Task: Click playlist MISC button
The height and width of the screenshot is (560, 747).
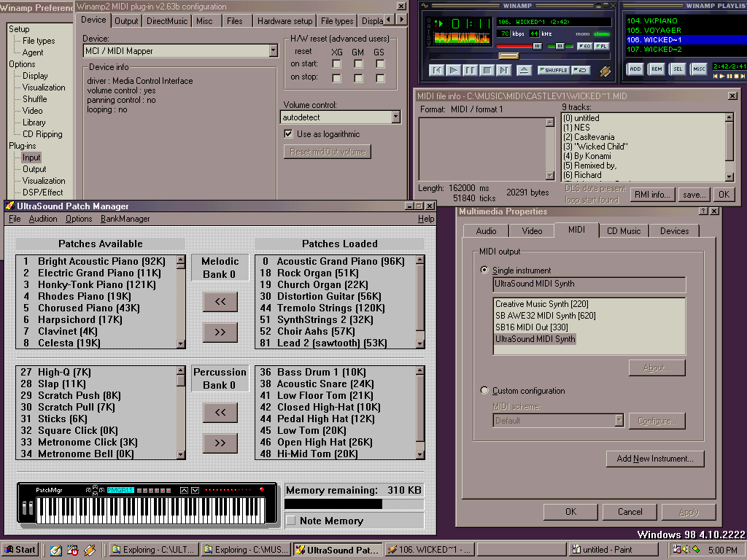Action: [699, 69]
